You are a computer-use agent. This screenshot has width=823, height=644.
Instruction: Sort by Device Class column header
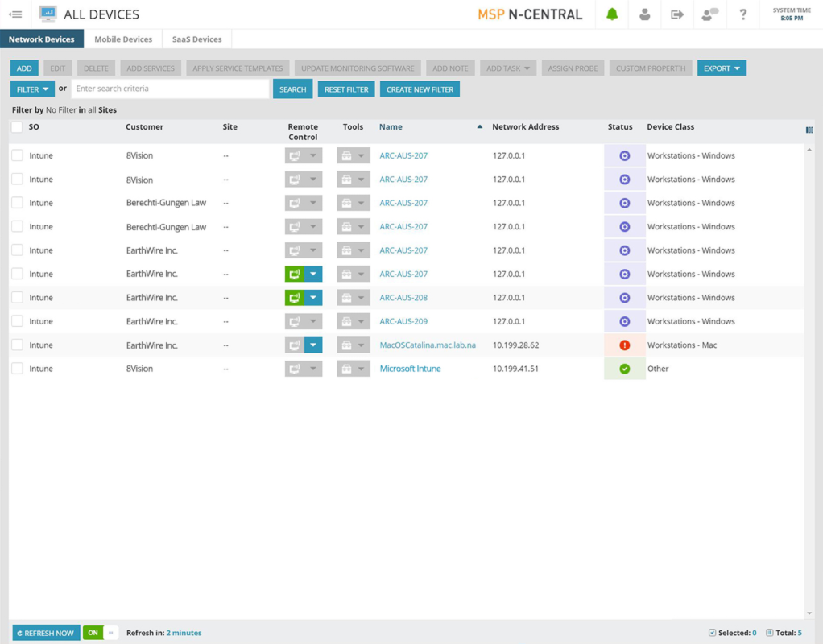point(670,126)
